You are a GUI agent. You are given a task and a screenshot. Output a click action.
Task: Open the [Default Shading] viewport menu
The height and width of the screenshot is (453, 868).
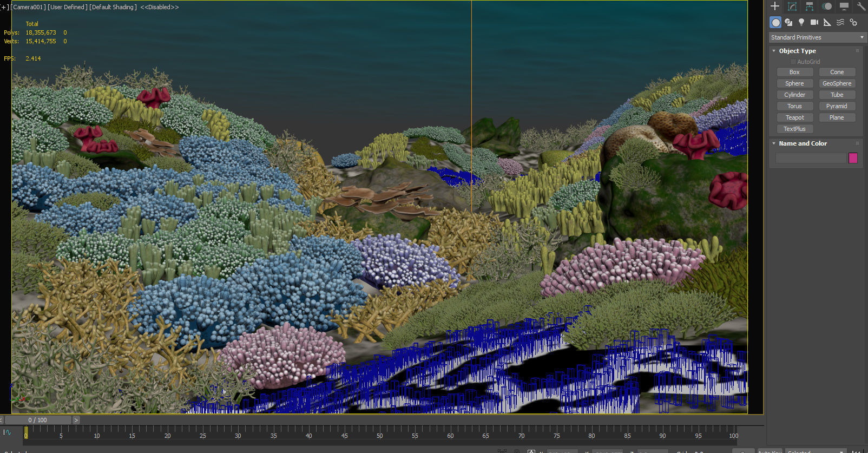pyautogui.click(x=113, y=7)
